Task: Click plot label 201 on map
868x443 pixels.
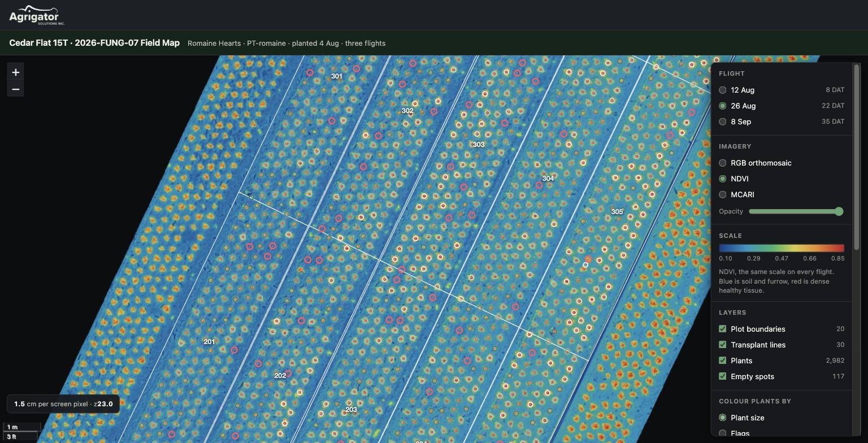Action: [209, 342]
